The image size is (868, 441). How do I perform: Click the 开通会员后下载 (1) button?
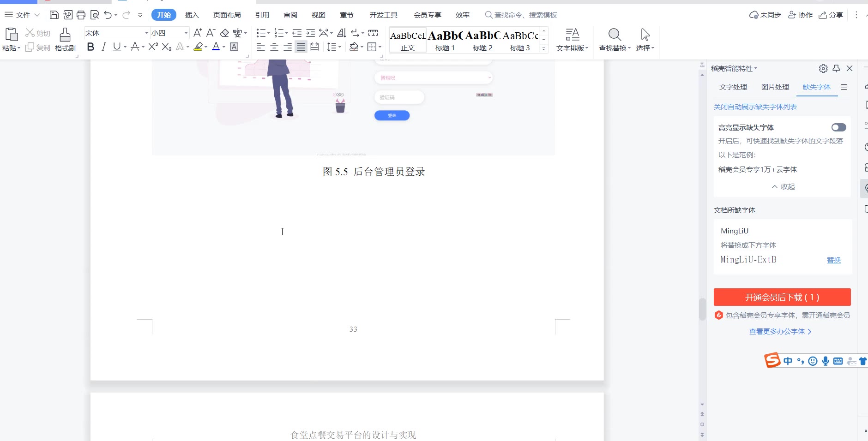(x=782, y=297)
